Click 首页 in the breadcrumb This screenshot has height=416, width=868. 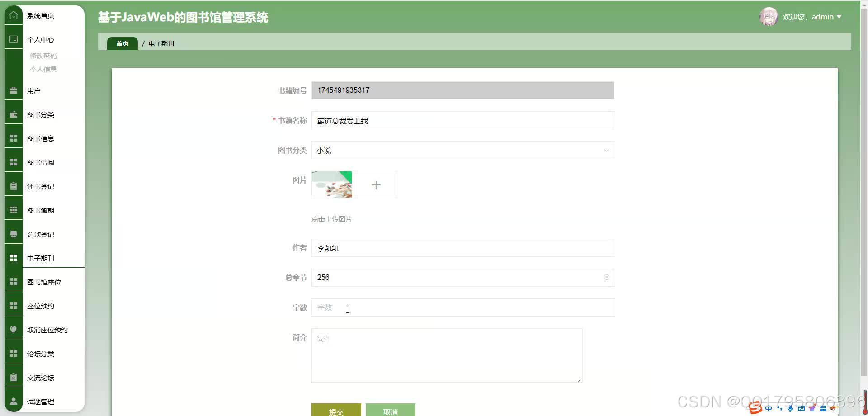point(122,43)
